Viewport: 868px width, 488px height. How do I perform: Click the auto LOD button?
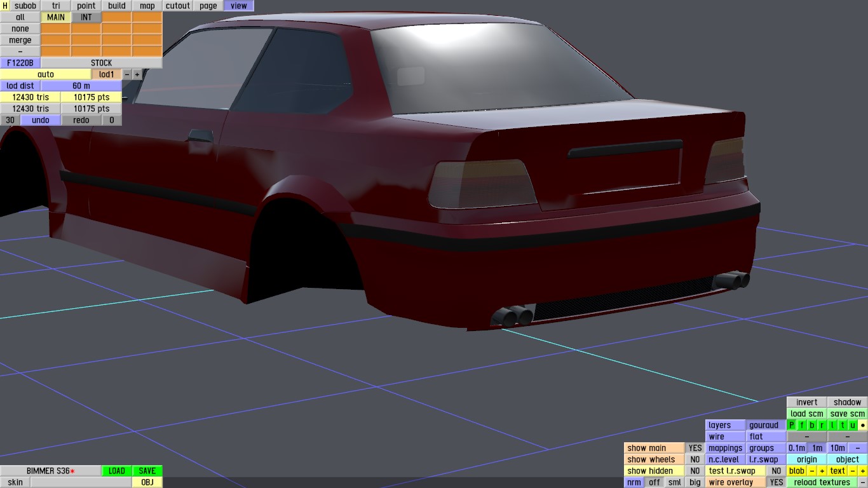coord(46,74)
